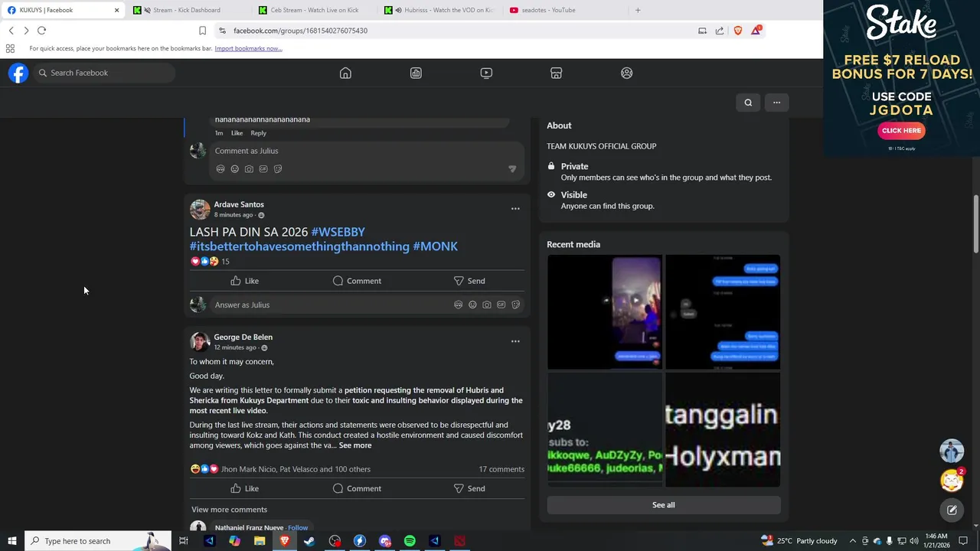Open the Marketplace icon in Facebook header
The width and height of the screenshot is (980, 551).
point(557,73)
